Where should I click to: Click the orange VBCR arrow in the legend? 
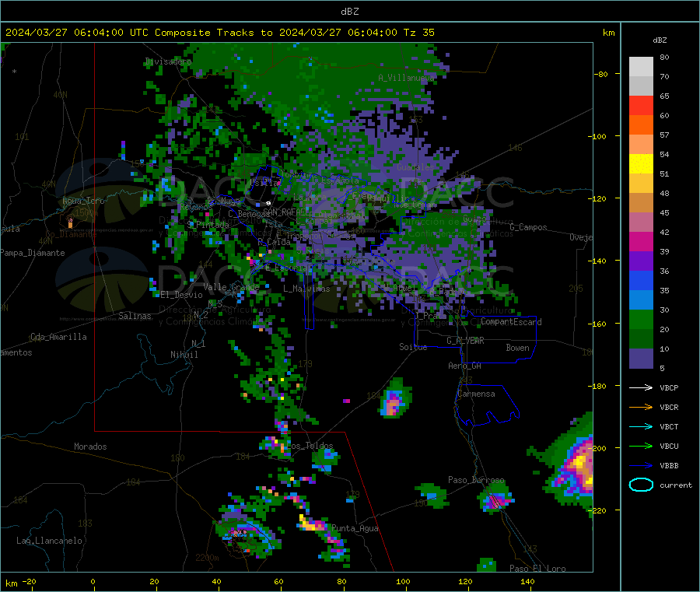[641, 407]
